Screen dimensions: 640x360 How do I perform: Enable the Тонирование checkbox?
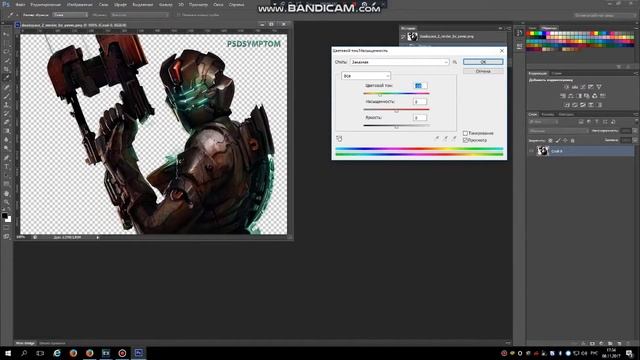coord(465,133)
